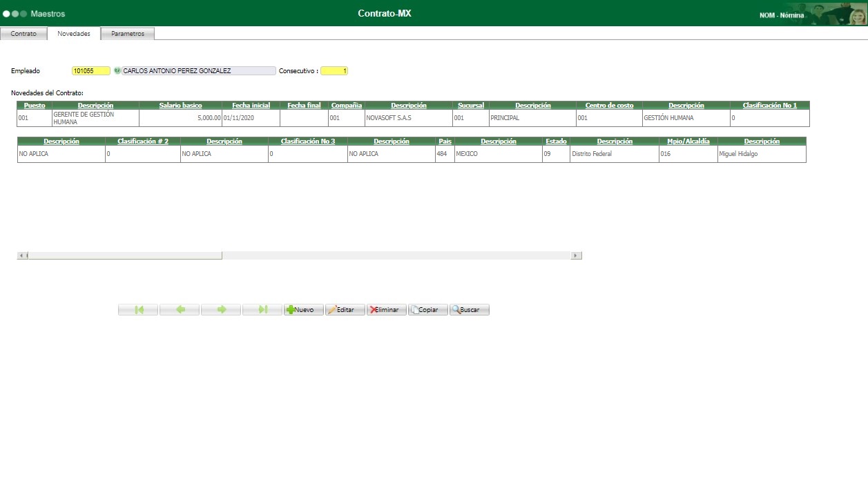Click the NOM - Nómina module label

782,15
